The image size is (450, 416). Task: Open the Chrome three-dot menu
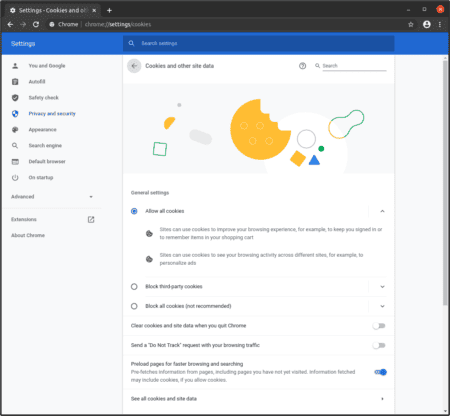click(x=440, y=24)
